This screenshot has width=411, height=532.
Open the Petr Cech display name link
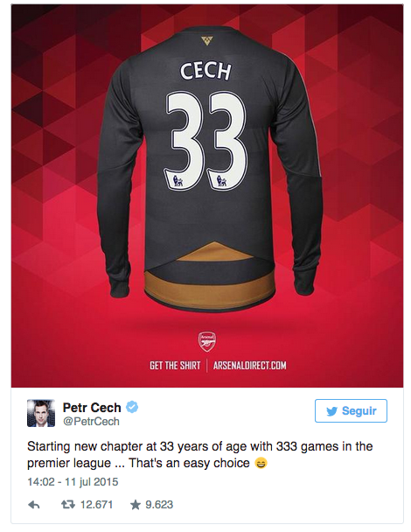pyautogui.click(x=92, y=408)
